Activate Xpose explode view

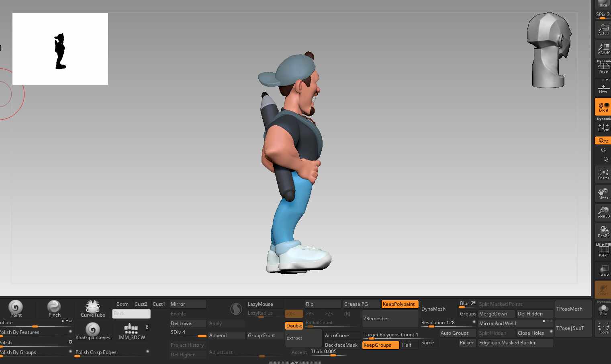(603, 328)
